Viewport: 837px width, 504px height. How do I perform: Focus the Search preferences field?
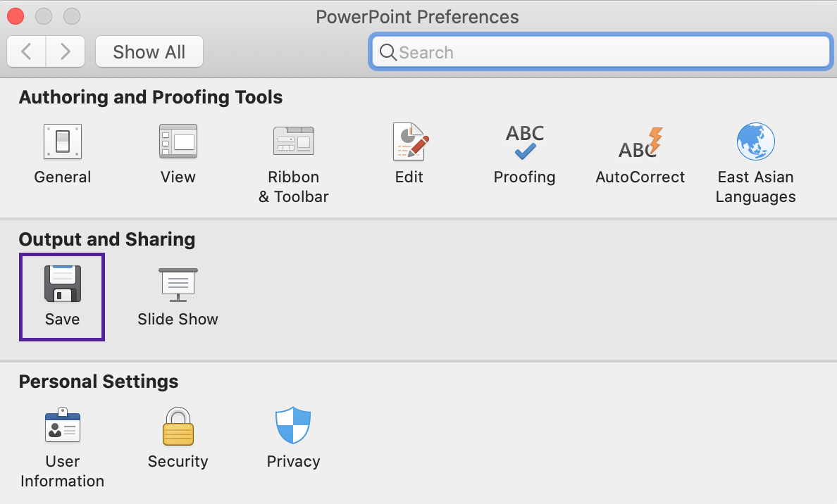[x=600, y=51]
